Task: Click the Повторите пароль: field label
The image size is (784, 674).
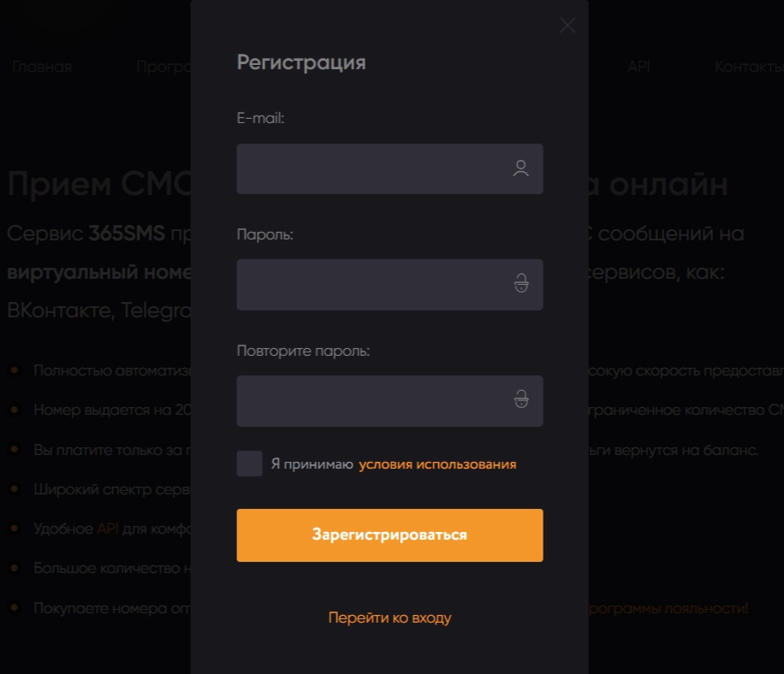Action: pyautogui.click(x=303, y=351)
